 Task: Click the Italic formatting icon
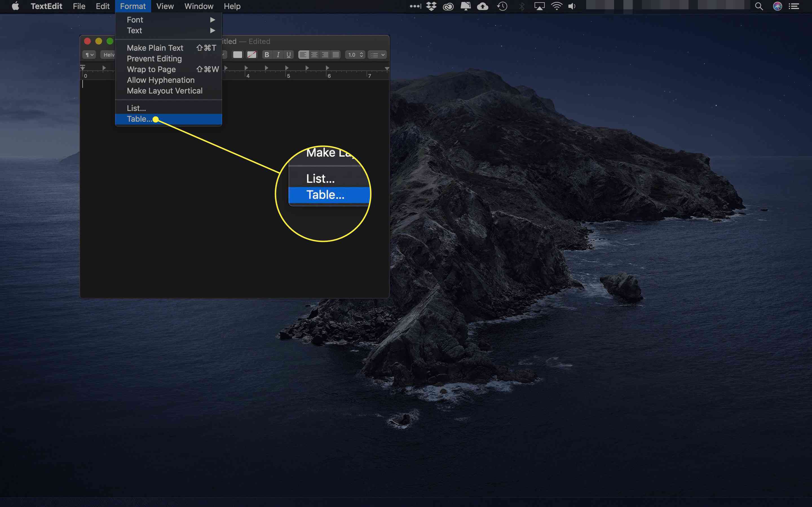tap(278, 55)
